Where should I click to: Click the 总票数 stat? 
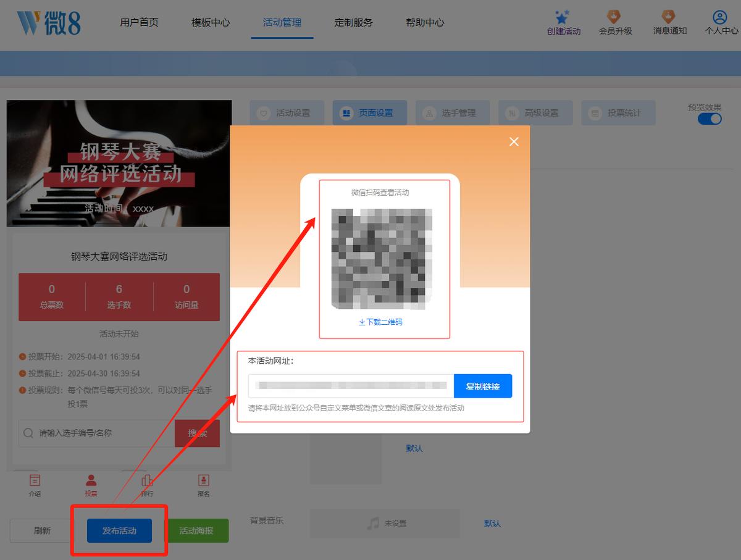52,296
